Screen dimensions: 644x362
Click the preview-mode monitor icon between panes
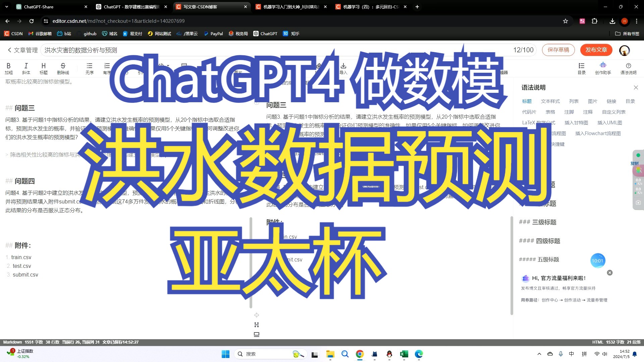pos(256,335)
